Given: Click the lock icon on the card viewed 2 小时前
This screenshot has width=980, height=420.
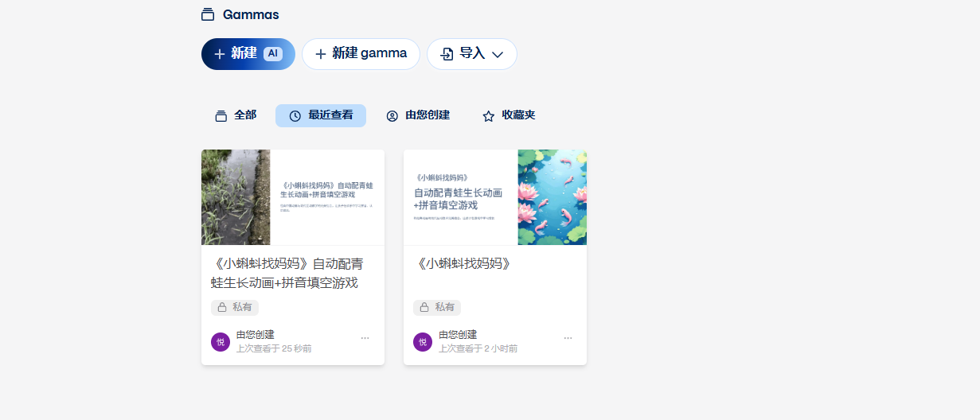Looking at the screenshot, I should 424,307.
